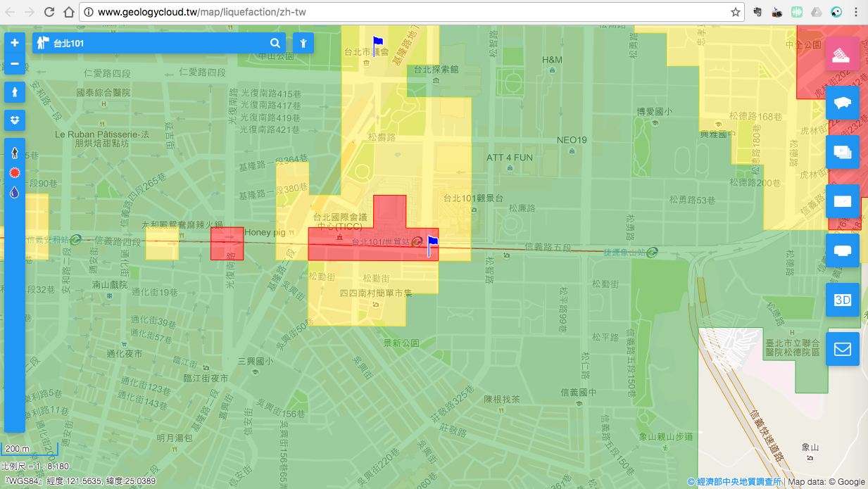Click the 景新公園 label

[401, 343]
